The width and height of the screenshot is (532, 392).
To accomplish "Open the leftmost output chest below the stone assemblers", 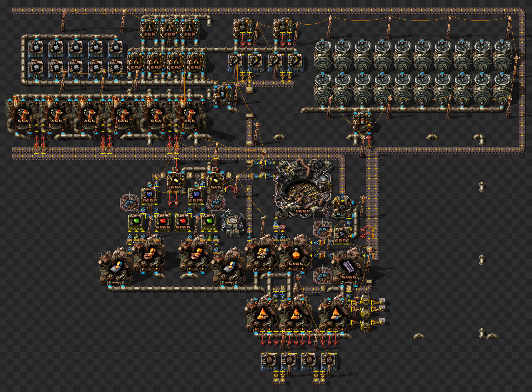I will [276, 381].
